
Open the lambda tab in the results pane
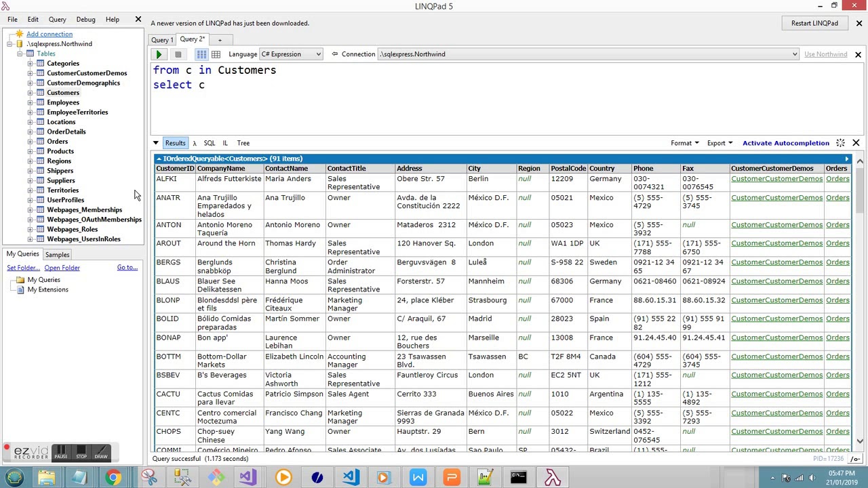pos(195,143)
